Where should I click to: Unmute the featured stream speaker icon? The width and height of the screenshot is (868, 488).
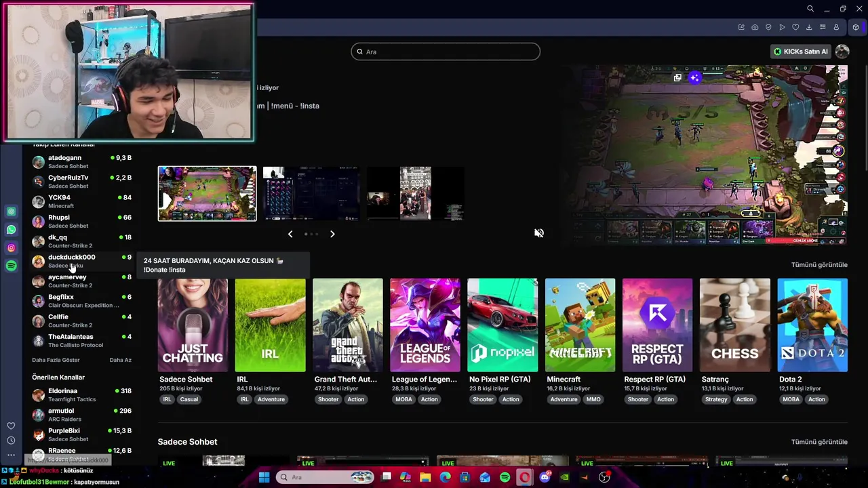(539, 233)
